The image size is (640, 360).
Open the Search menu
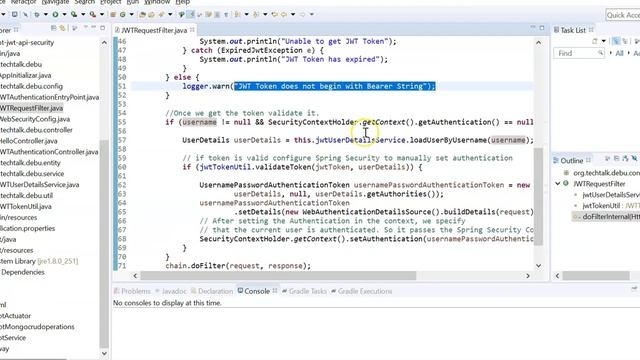point(84,2)
